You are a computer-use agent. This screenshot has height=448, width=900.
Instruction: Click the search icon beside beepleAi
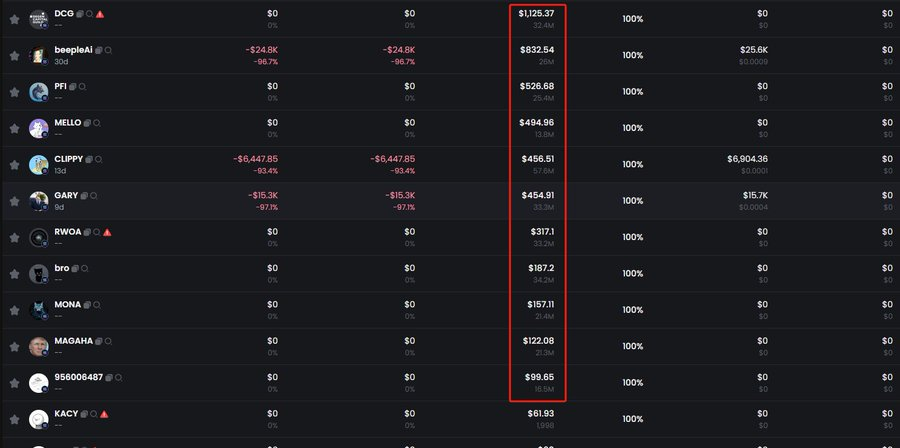click(108, 50)
